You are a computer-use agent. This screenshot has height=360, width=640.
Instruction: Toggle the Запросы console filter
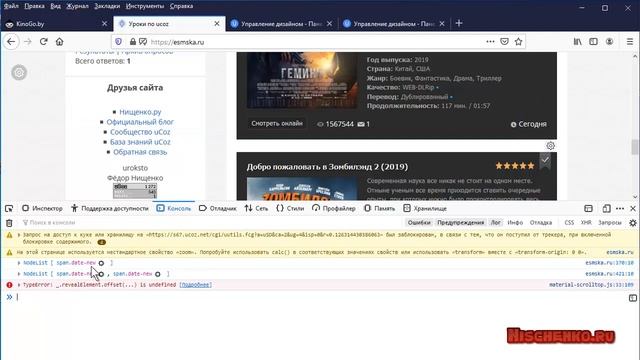point(609,222)
